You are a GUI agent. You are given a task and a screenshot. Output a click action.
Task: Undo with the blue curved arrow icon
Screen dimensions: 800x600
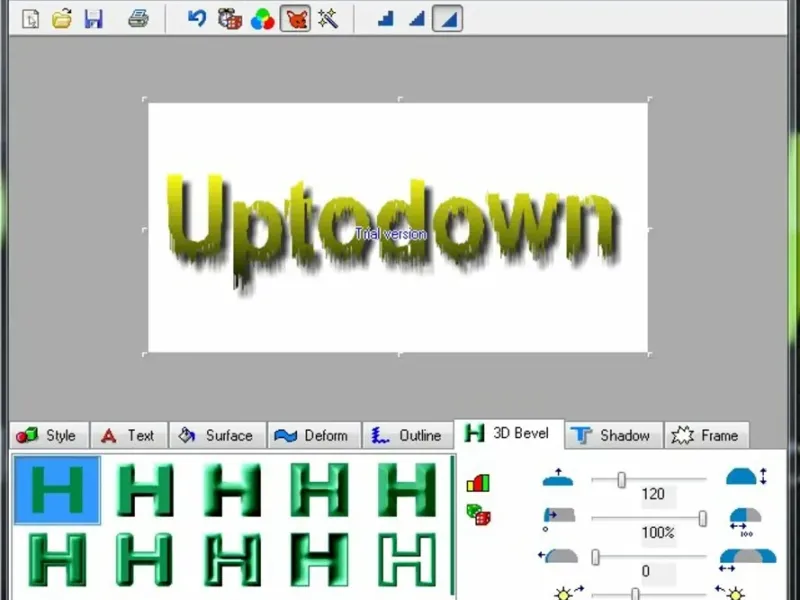tap(196, 19)
